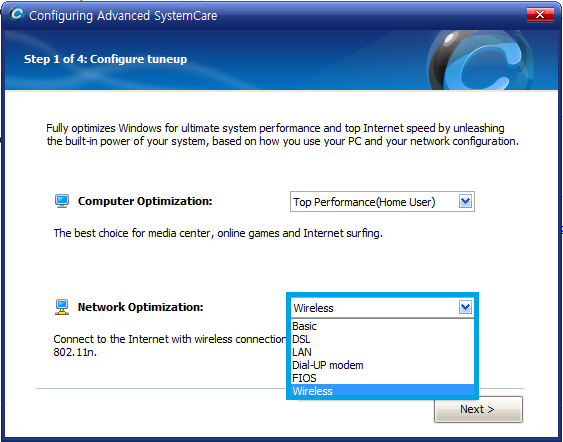
Task: Select Basic from the network list
Action: click(x=382, y=326)
